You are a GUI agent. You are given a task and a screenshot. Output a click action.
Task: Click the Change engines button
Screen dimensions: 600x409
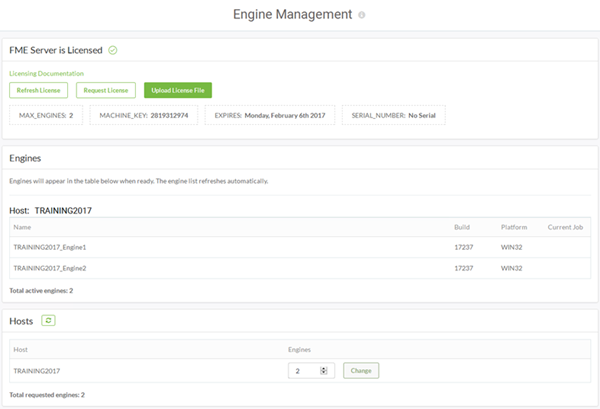click(x=361, y=371)
